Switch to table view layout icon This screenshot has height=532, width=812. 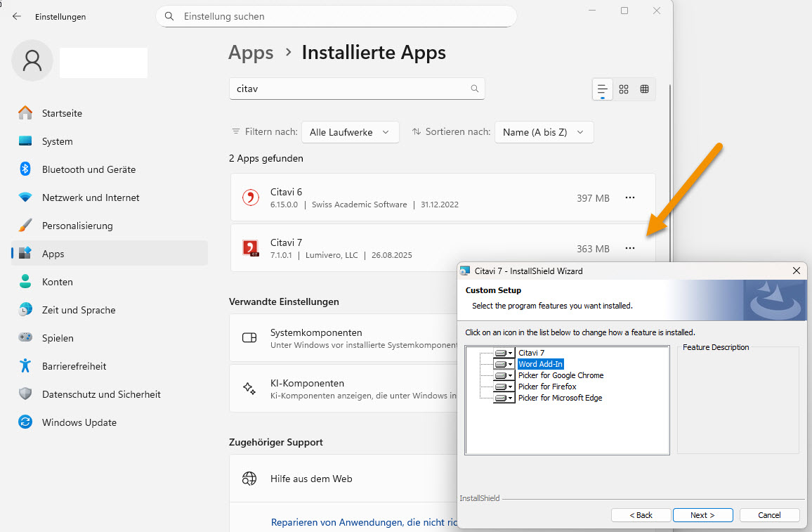[644, 89]
